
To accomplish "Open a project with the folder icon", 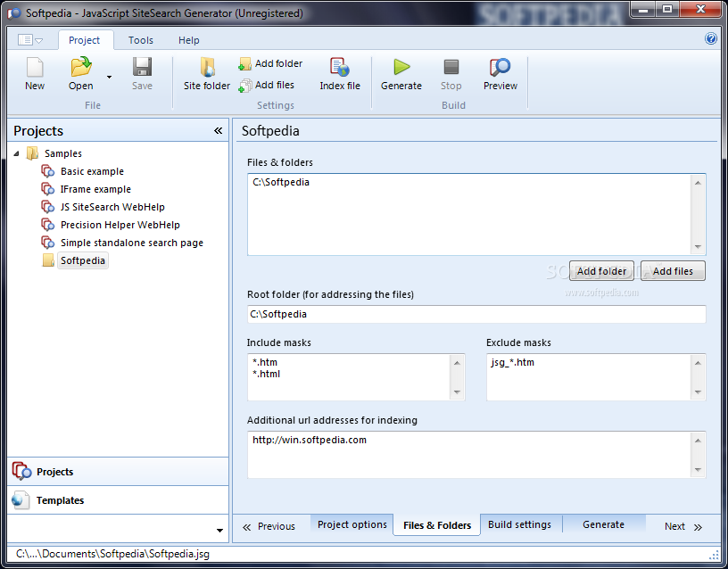I will 81,67.
